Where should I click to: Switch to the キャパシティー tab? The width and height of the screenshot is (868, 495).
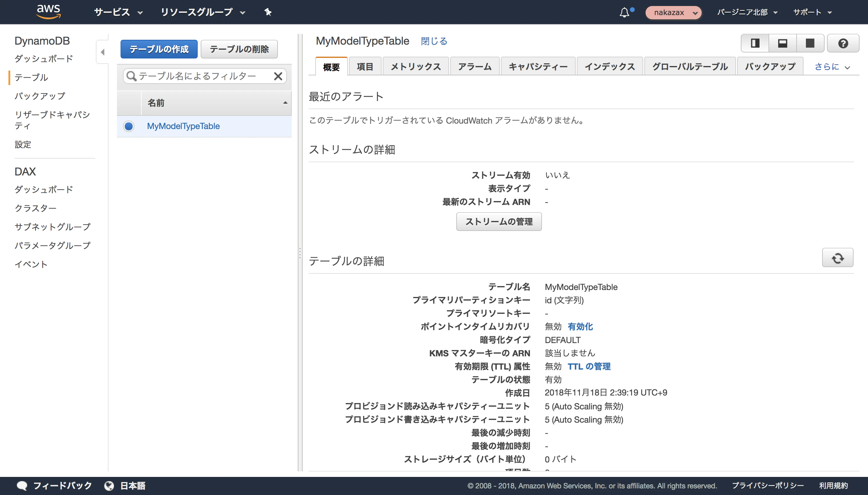click(538, 66)
